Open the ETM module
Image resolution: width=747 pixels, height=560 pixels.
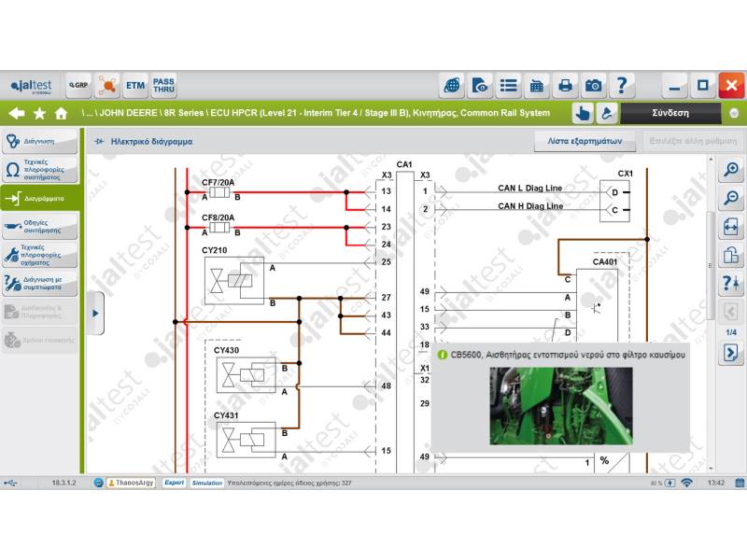[135, 86]
